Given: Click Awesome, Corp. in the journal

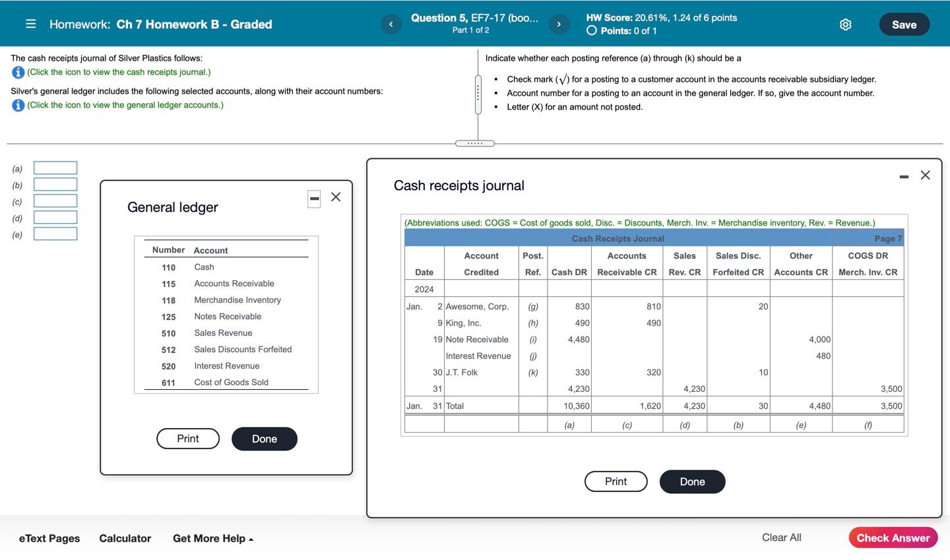Looking at the screenshot, I should pyautogui.click(x=477, y=307).
